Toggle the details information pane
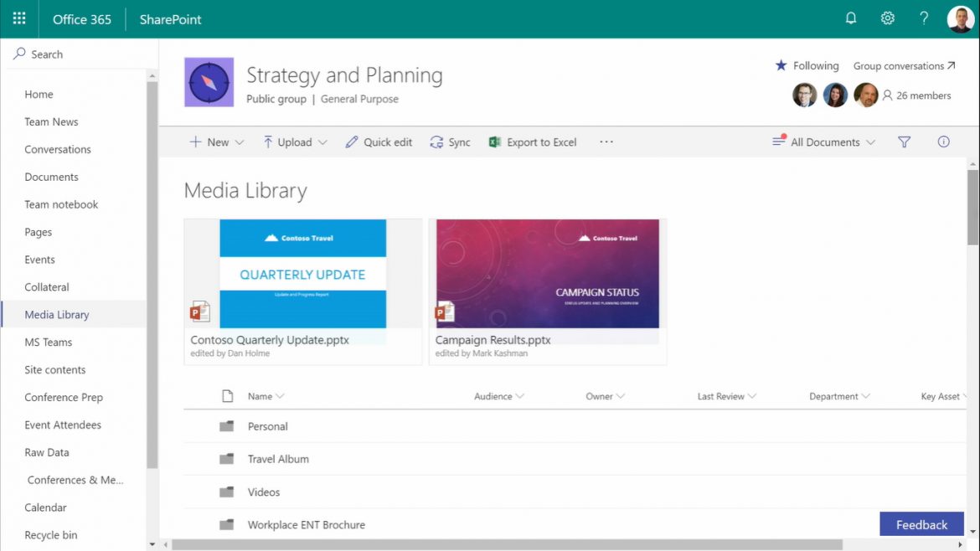 tap(943, 142)
